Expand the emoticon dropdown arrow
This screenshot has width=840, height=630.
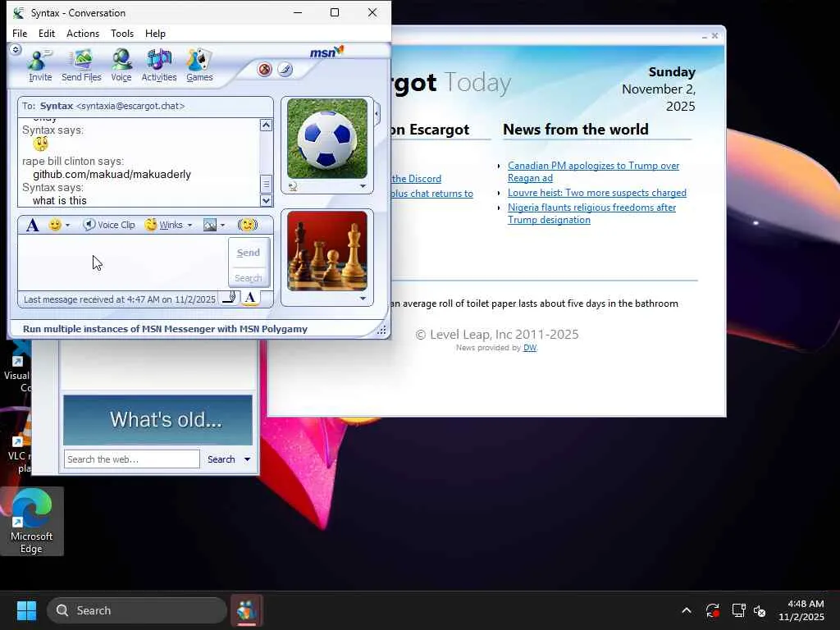67,225
